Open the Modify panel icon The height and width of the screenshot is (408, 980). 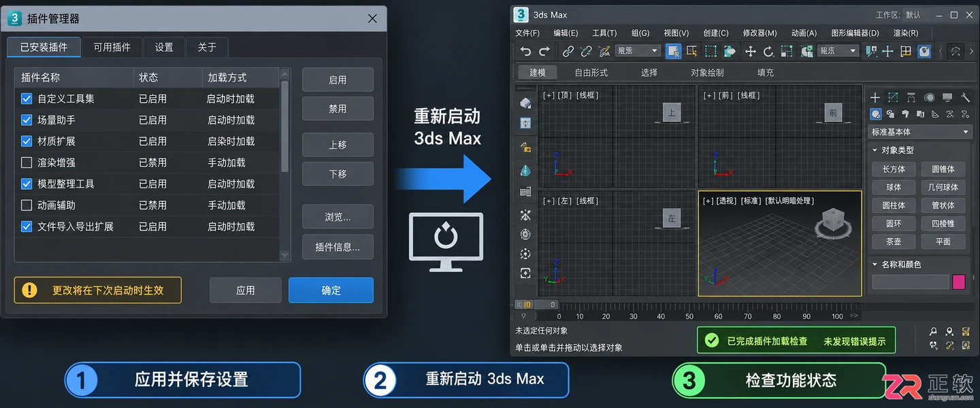893,98
